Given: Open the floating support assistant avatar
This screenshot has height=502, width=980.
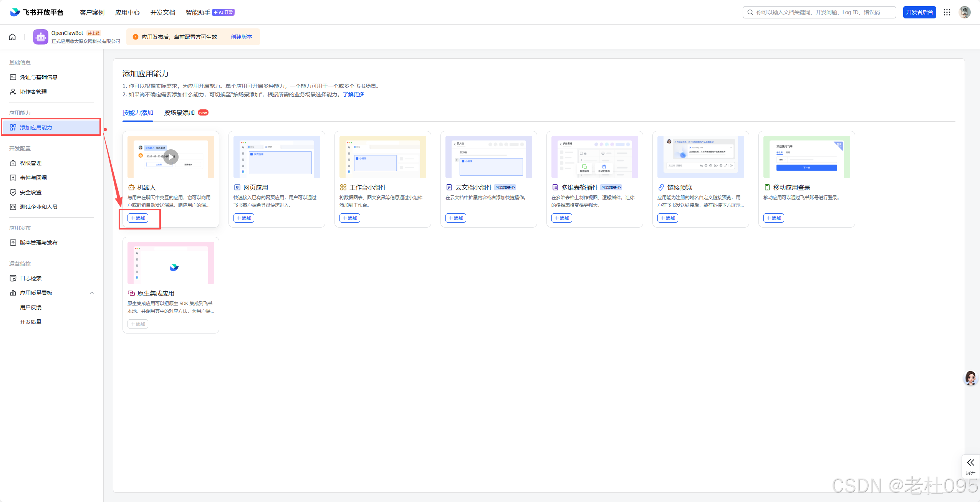Looking at the screenshot, I should [971, 378].
